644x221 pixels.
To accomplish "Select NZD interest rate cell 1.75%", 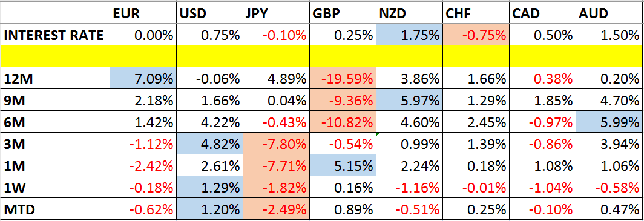I will coord(409,35).
